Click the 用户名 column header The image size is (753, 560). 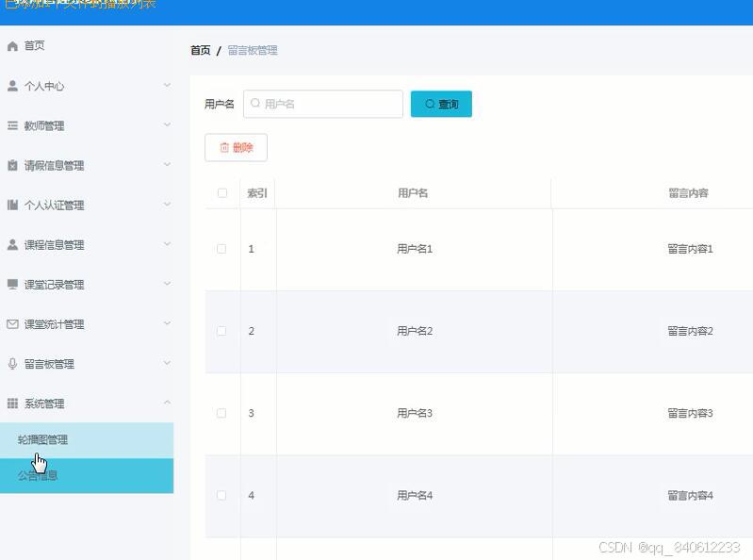[413, 193]
